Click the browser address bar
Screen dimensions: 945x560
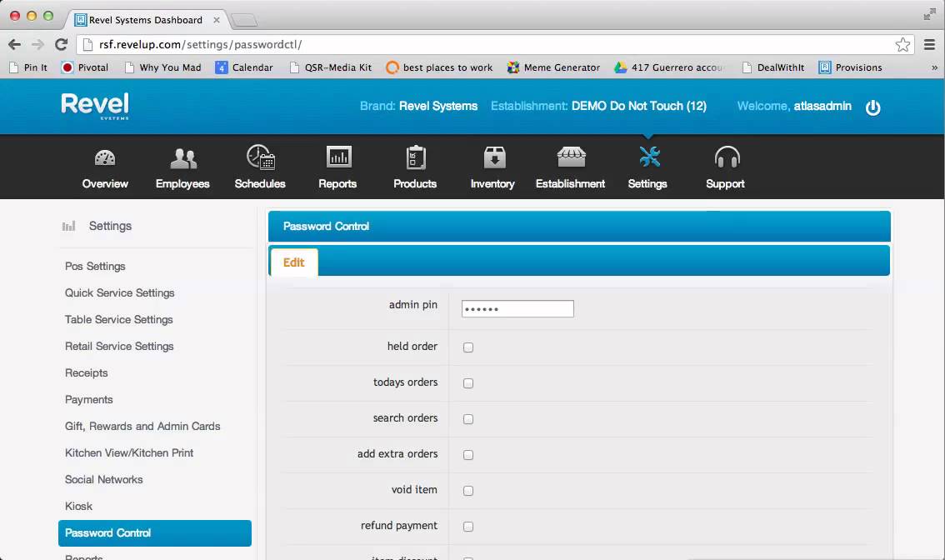pyautogui.click(x=494, y=45)
